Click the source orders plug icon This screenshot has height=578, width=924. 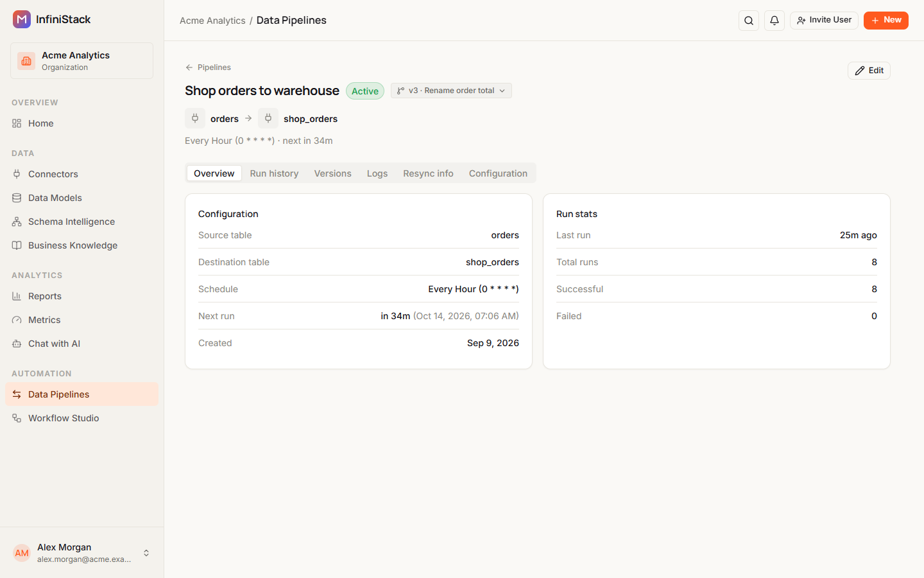point(195,118)
